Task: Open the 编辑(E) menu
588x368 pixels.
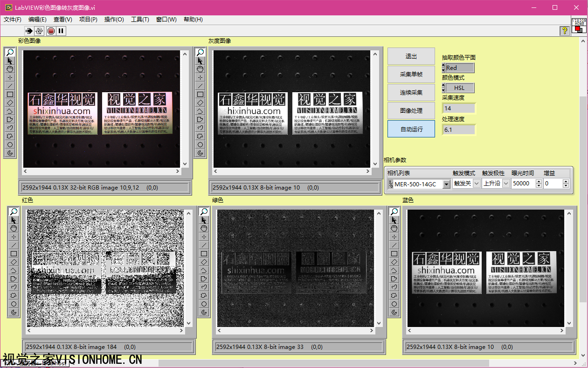Action: [x=37, y=20]
